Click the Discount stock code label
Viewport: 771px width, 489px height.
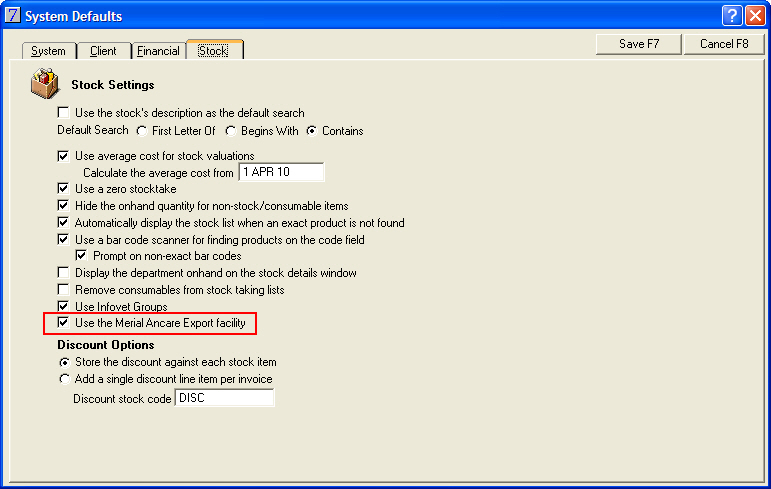tap(122, 399)
